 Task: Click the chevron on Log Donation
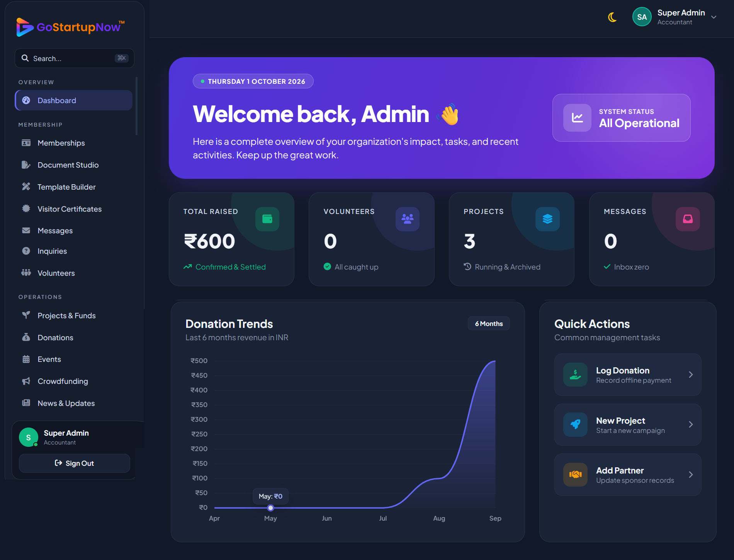coord(691,375)
